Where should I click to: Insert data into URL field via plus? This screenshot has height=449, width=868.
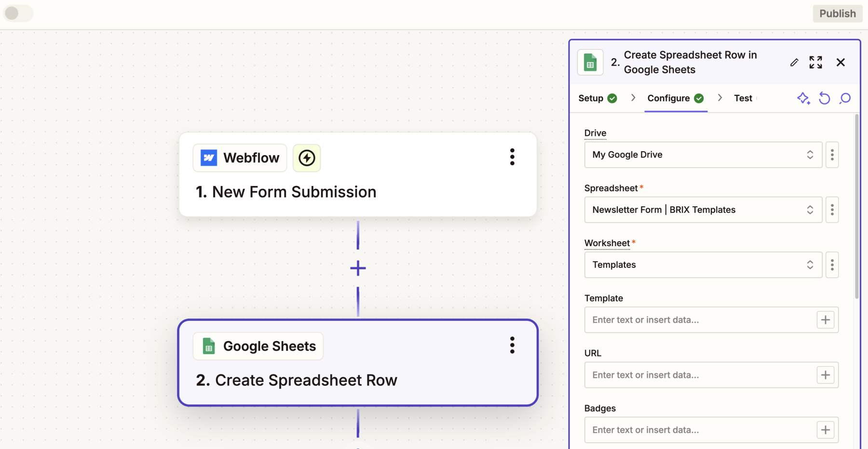pos(826,375)
